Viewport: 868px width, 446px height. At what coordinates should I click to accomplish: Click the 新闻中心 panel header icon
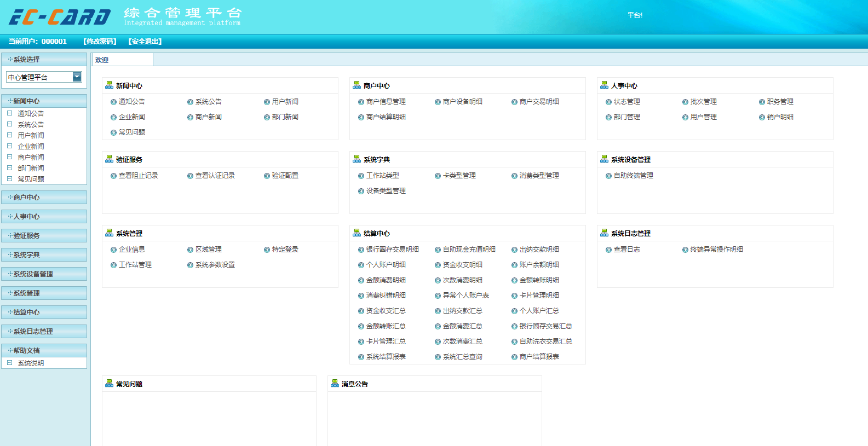[110, 85]
